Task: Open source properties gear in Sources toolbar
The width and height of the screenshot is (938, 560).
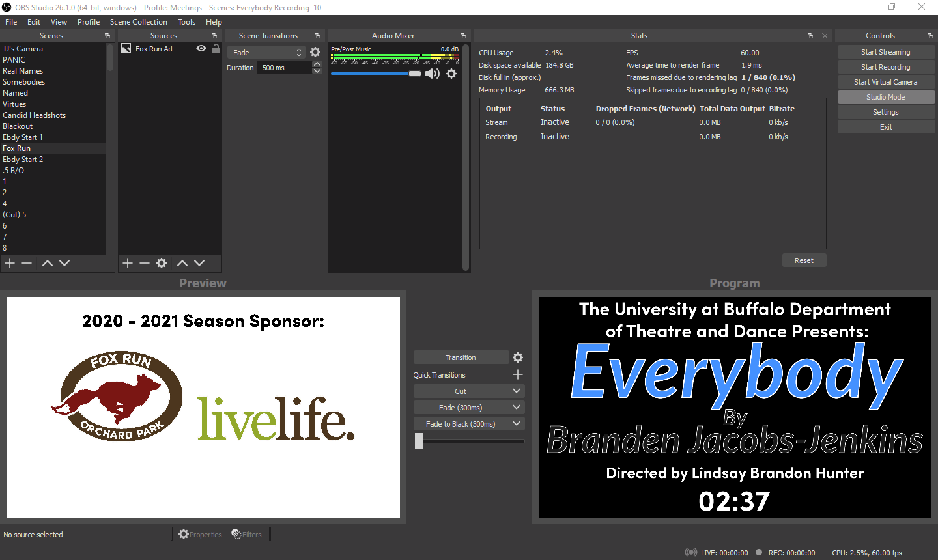Action: click(162, 263)
